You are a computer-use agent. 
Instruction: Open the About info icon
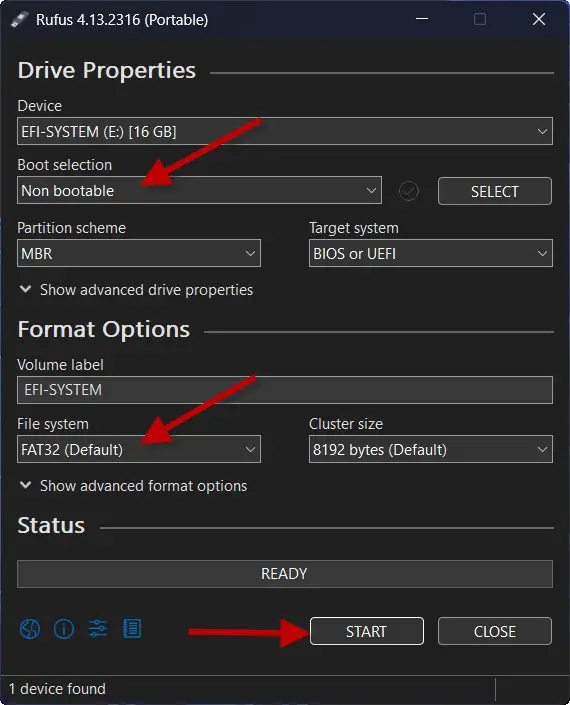coord(64,629)
